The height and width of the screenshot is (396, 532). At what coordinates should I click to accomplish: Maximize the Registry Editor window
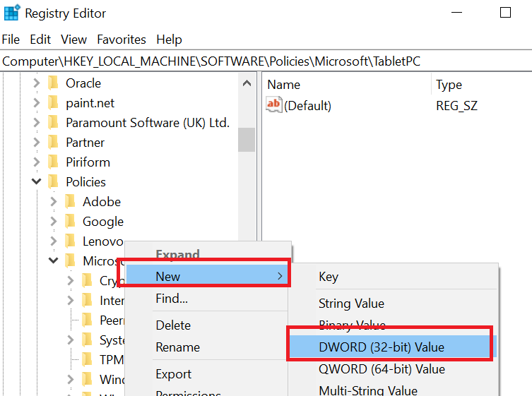pyautogui.click(x=505, y=13)
